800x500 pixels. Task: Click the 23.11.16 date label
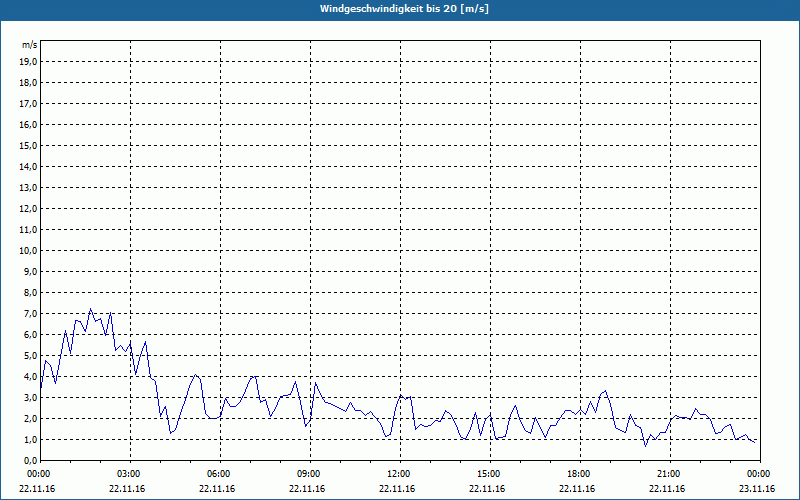(757, 489)
